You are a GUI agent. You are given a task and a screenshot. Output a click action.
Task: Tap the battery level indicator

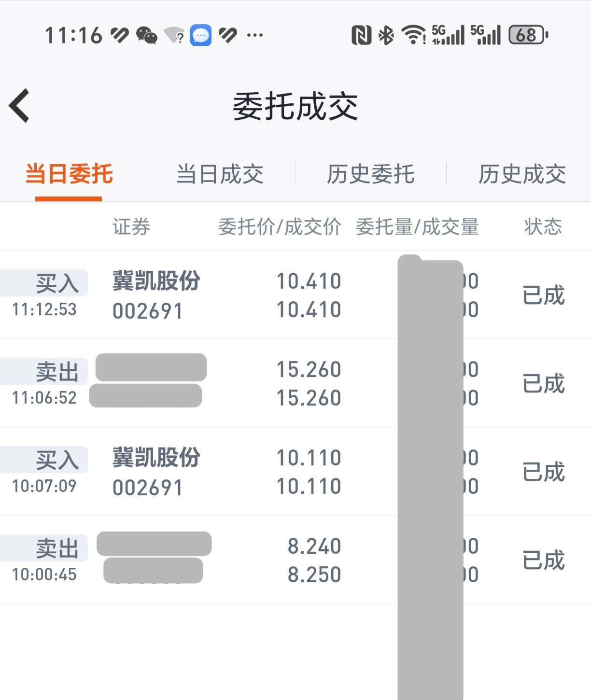[528, 35]
